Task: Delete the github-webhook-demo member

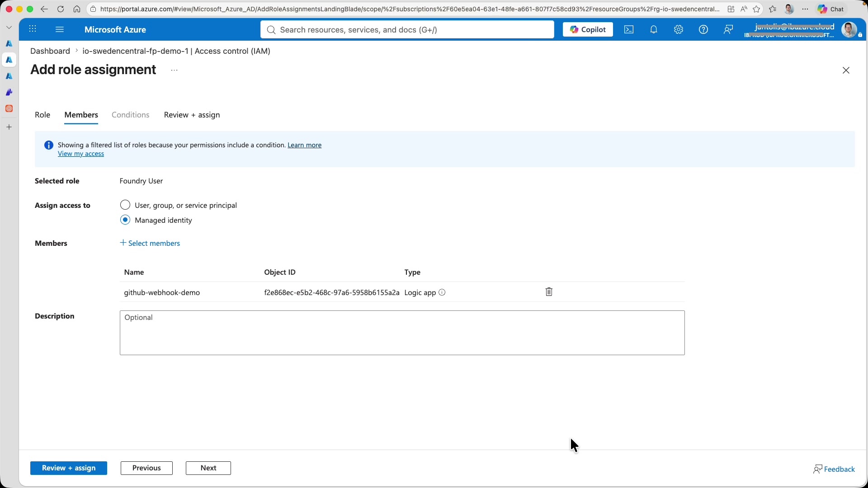Action: [549, 292]
